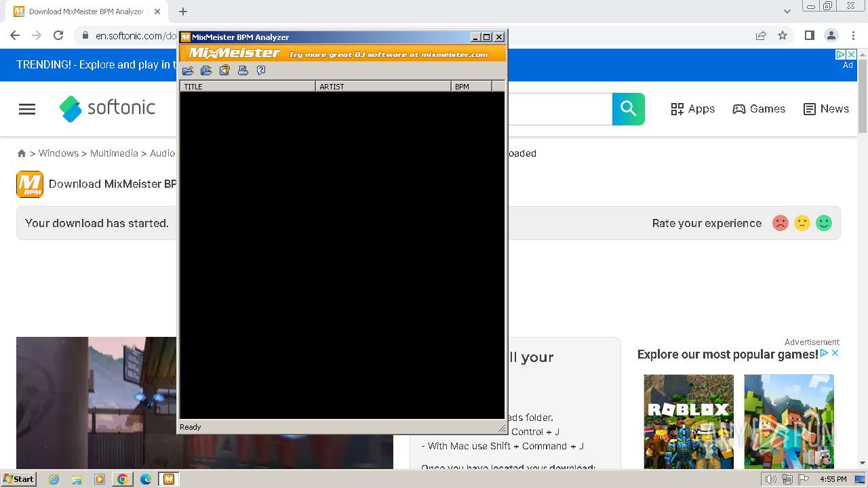Close the popular games advertisement
The width and height of the screenshot is (868, 488).
click(x=835, y=353)
